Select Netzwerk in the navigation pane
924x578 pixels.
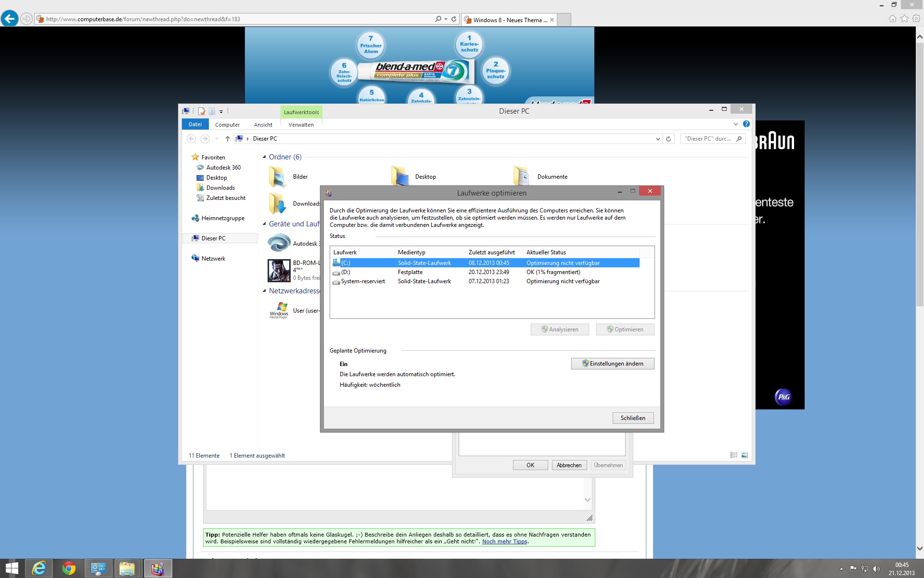(213, 259)
